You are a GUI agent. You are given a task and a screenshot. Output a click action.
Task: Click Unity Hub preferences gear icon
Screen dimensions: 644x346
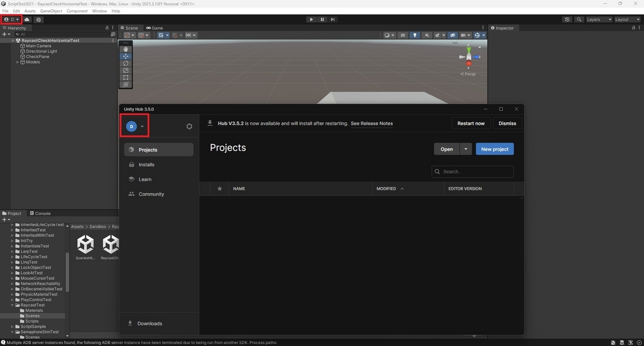click(189, 127)
